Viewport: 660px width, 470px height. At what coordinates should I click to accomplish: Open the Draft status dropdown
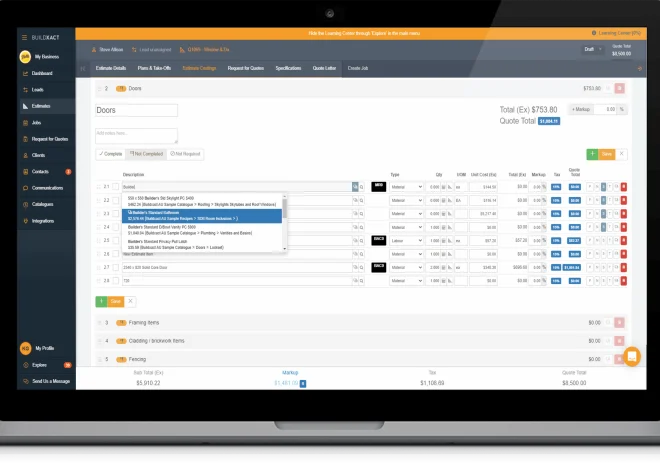[593, 49]
